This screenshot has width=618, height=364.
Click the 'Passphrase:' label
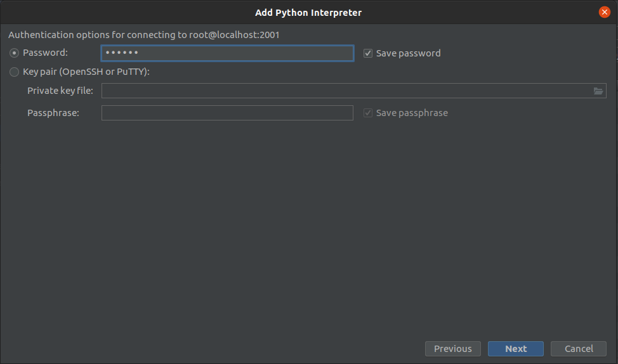pos(53,113)
